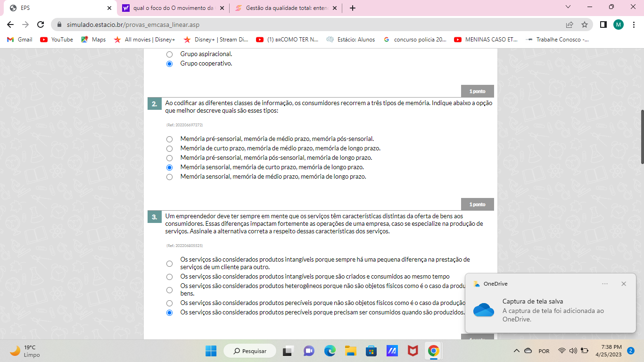
Task: Launch Microsoft Edge from the taskbar
Action: [x=330, y=351]
